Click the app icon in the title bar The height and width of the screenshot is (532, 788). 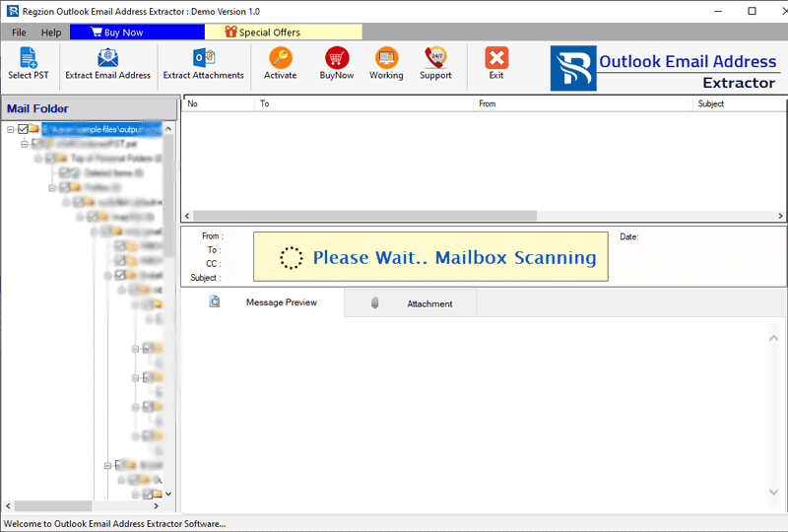(x=12, y=11)
